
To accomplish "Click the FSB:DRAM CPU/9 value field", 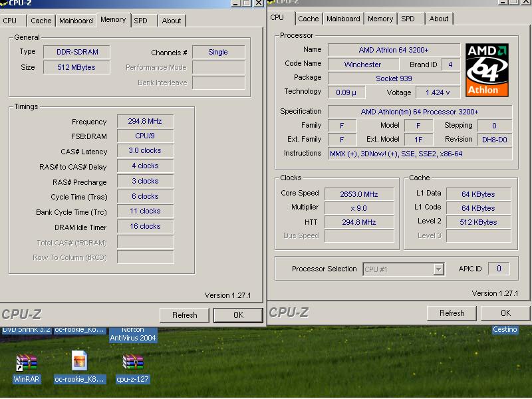I will [145, 136].
